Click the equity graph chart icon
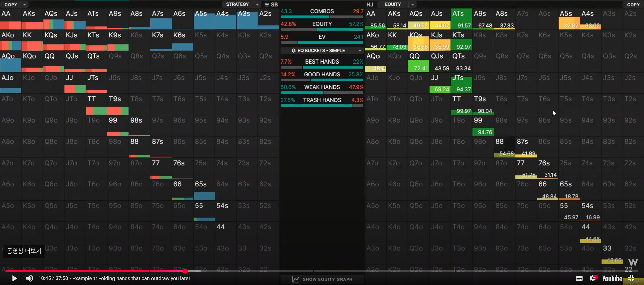644x285 pixels. pos(295,279)
